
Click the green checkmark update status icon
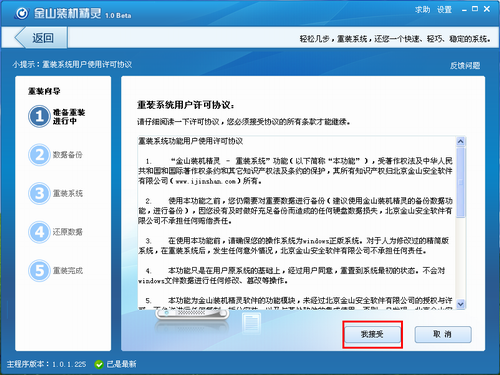(x=99, y=364)
